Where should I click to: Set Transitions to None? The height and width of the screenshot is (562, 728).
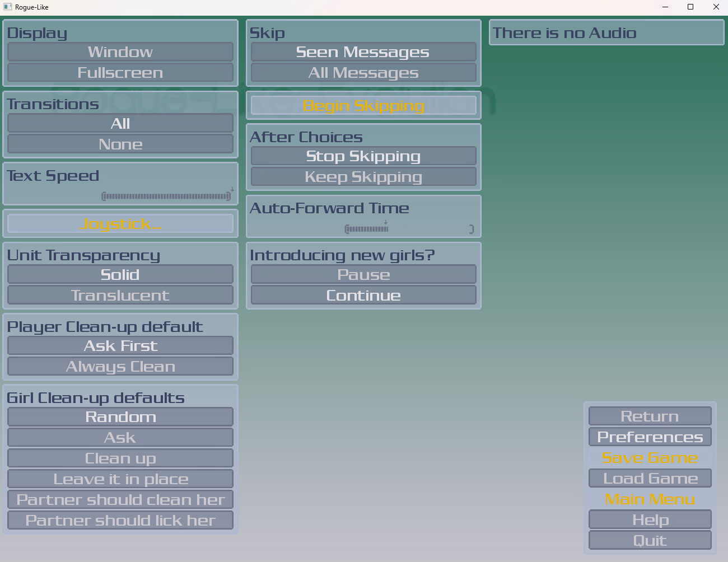120,144
